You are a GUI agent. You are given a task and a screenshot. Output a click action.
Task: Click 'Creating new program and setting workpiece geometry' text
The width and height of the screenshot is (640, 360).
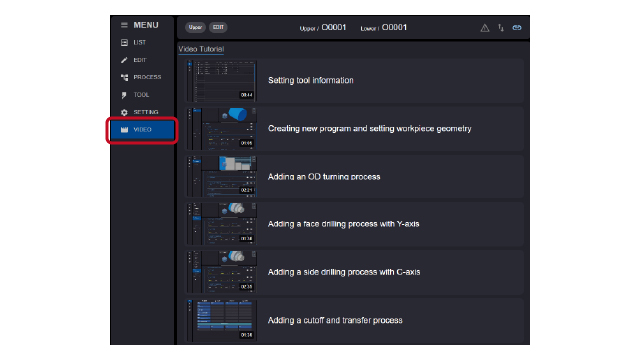click(x=369, y=129)
